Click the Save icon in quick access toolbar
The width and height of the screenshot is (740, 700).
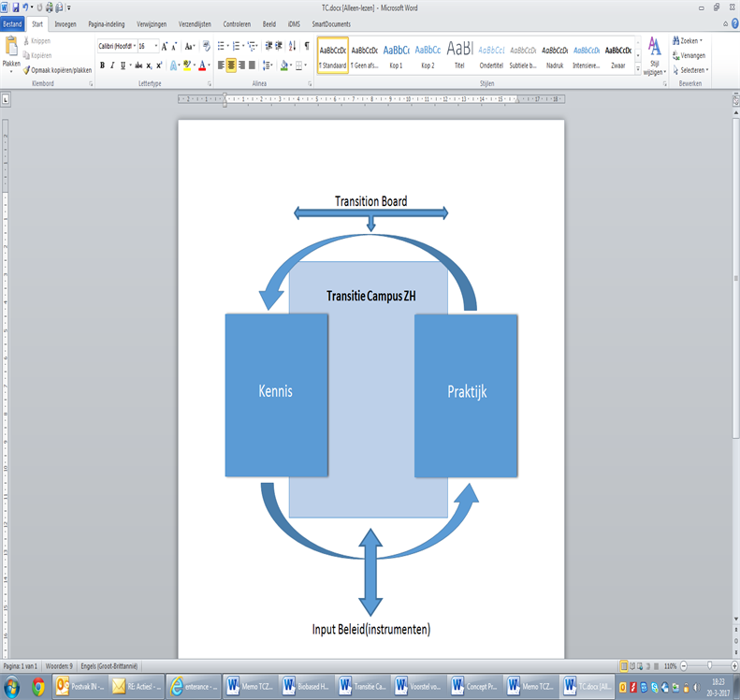16,7
